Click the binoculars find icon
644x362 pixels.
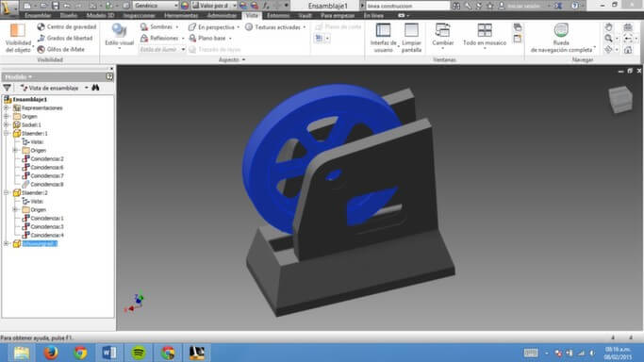coord(95,88)
